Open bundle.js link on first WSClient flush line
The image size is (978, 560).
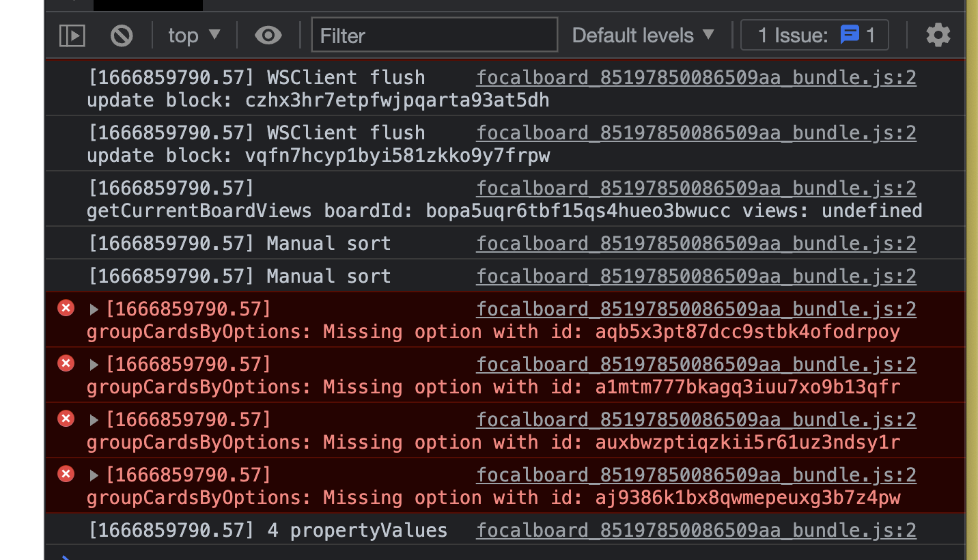point(696,77)
